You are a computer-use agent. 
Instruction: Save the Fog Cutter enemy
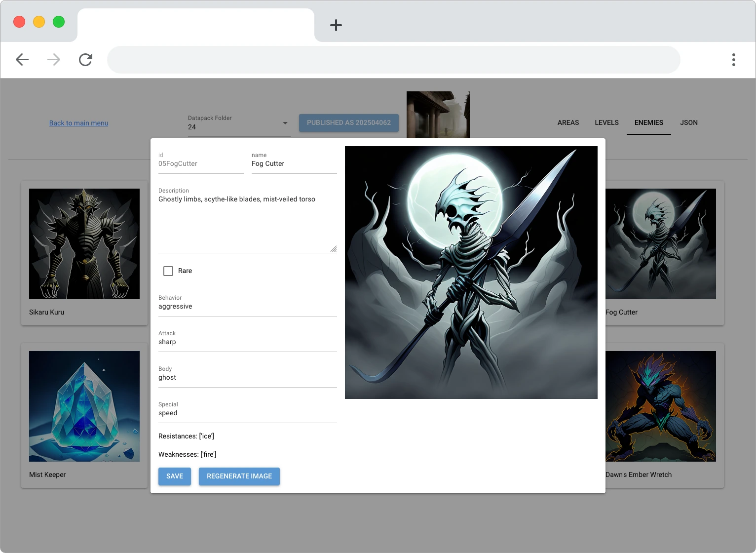pos(174,476)
